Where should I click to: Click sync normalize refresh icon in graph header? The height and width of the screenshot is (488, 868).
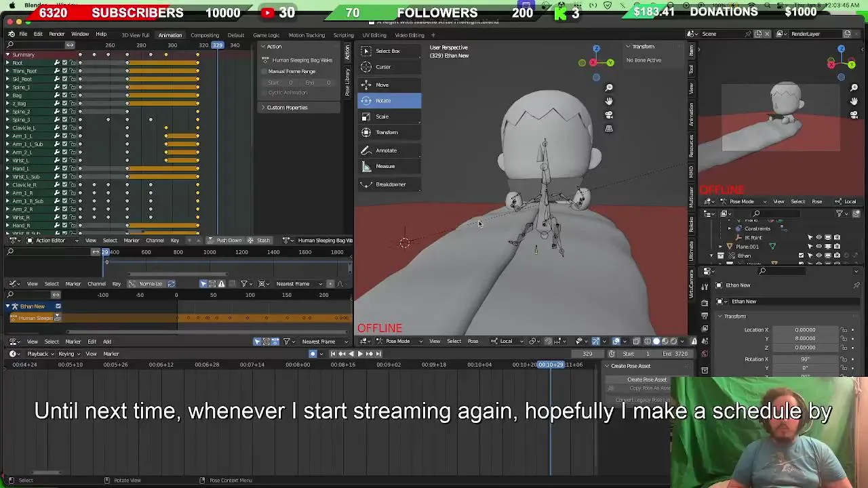pos(172,284)
